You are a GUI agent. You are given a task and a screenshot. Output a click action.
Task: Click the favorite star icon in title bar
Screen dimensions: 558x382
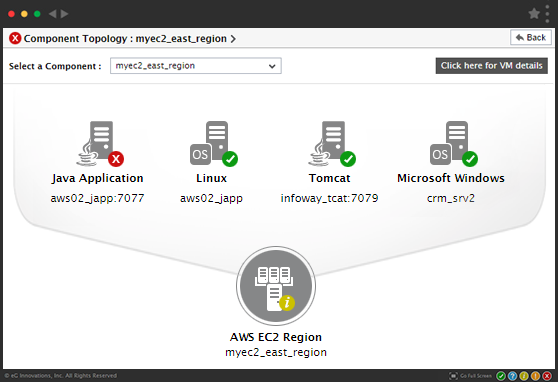coord(534,14)
